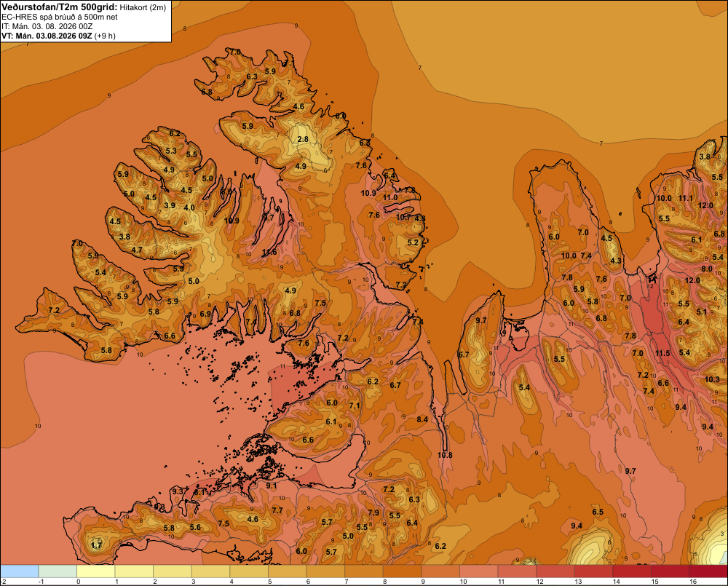Select the 1.7 temperature reading
The image size is (728, 586).
[x=96, y=545]
